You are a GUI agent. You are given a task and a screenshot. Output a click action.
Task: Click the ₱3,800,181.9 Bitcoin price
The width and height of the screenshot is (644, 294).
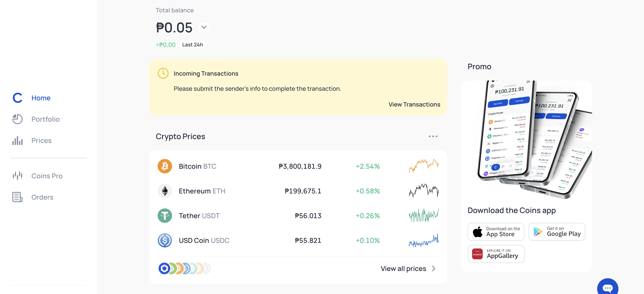click(300, 166)
